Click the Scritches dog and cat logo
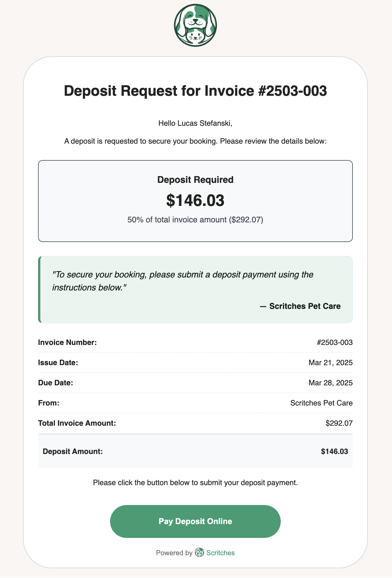The image size is (392, 578). pos(195,25)
